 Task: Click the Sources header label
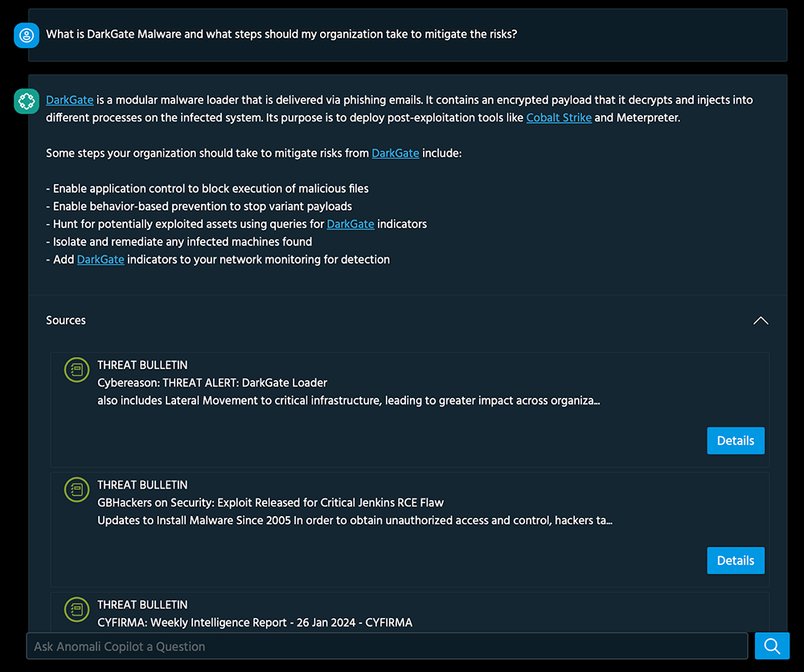[65, 320]
